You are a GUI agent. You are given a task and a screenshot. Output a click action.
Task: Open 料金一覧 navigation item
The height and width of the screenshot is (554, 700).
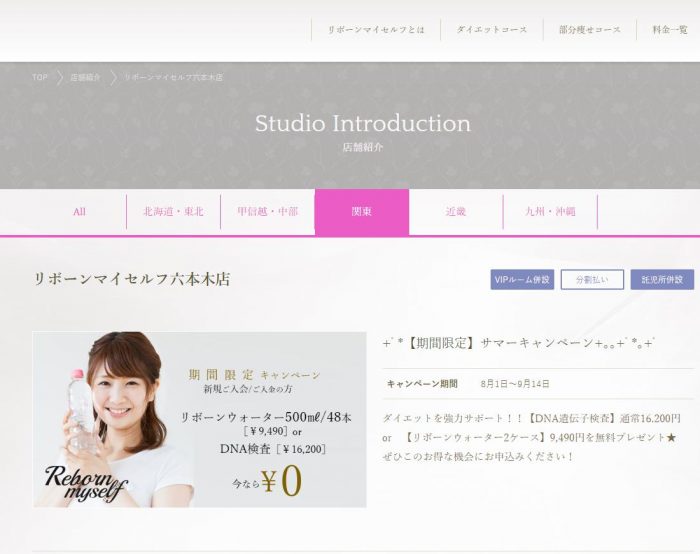pyautogui.click(x=669, y=29)
